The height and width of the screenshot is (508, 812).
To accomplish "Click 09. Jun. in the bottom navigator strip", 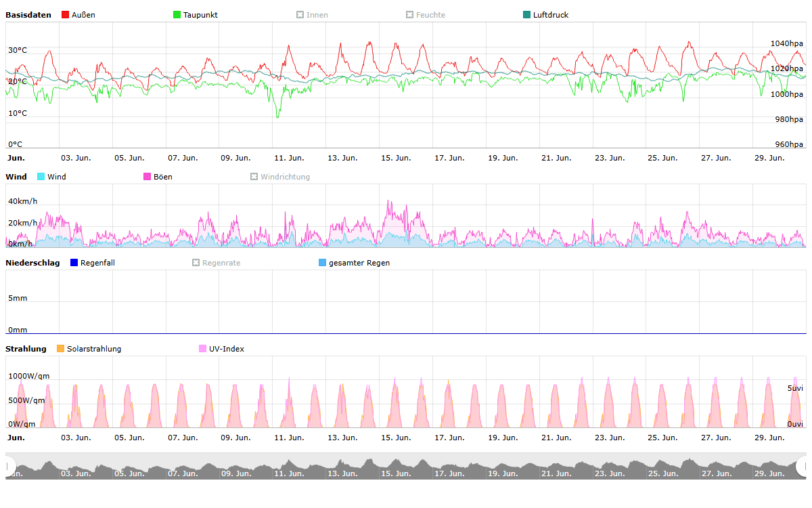I will click(235, 473).
